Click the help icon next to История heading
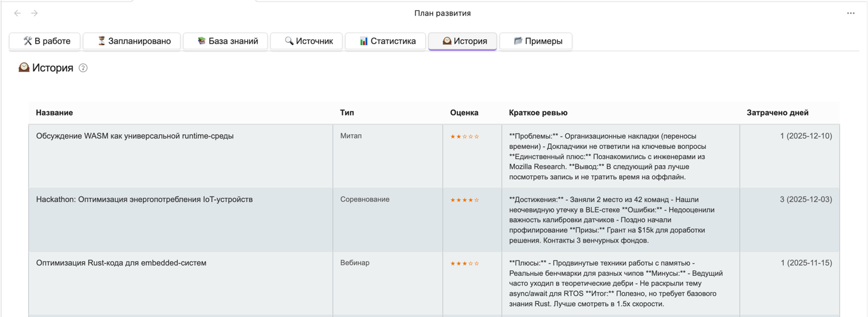868x317 pixels. tap(83, 68)
